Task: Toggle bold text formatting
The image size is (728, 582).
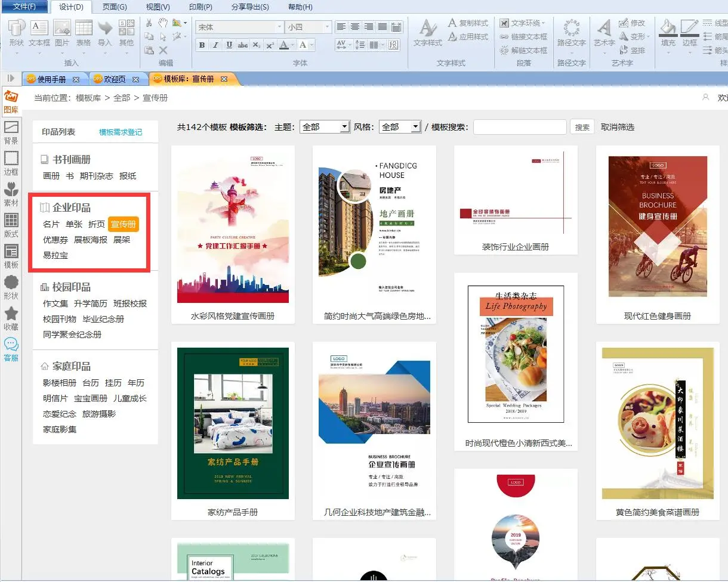Action: (202, 45)
